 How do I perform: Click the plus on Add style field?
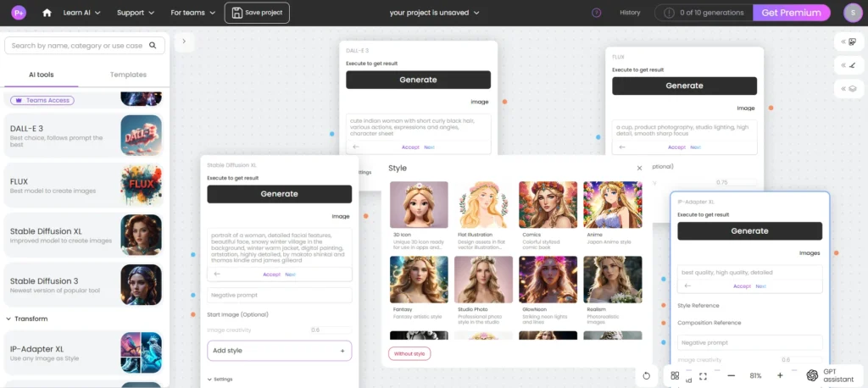[342, 351]
